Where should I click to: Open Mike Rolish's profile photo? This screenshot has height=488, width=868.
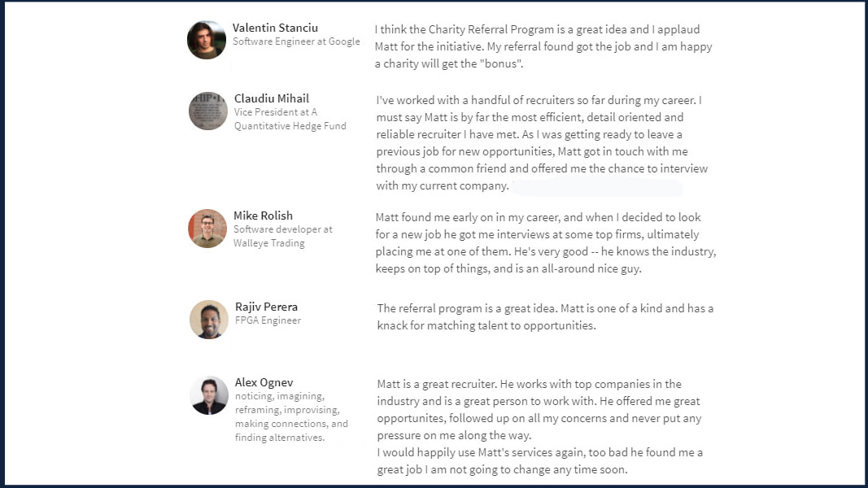pyautogui.click(x=207, y=229)
